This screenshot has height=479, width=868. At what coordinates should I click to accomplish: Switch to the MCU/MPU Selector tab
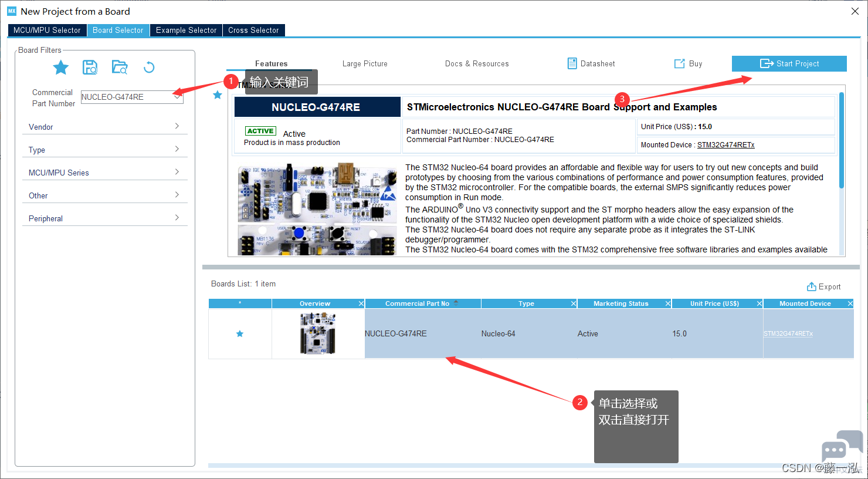(47, 30)
